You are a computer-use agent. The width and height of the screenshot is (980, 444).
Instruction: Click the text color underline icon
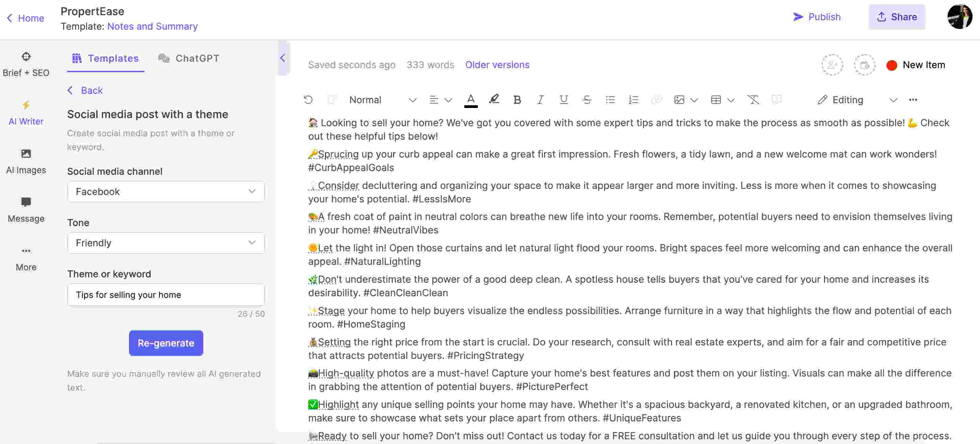tap(471, 99)
